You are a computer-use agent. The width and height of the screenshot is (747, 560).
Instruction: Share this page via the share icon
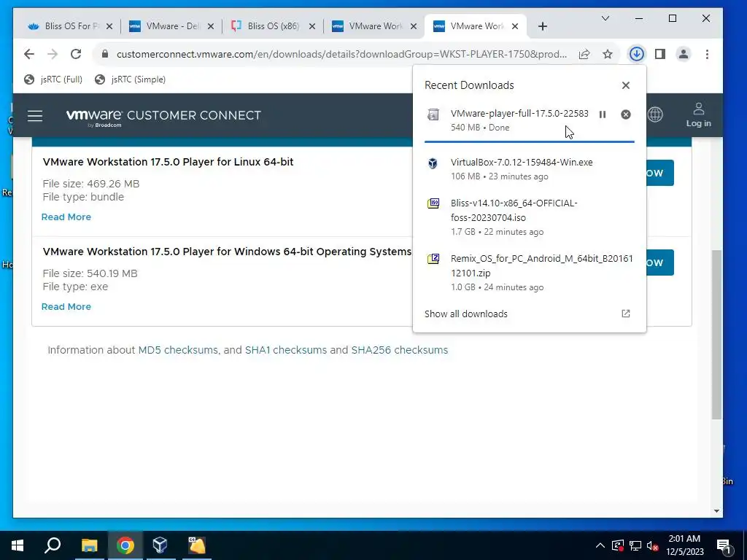click(x=584, y=54)
